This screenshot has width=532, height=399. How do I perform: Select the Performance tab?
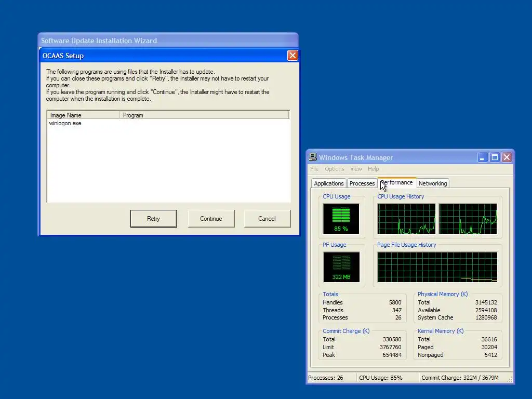pos(396,182)
